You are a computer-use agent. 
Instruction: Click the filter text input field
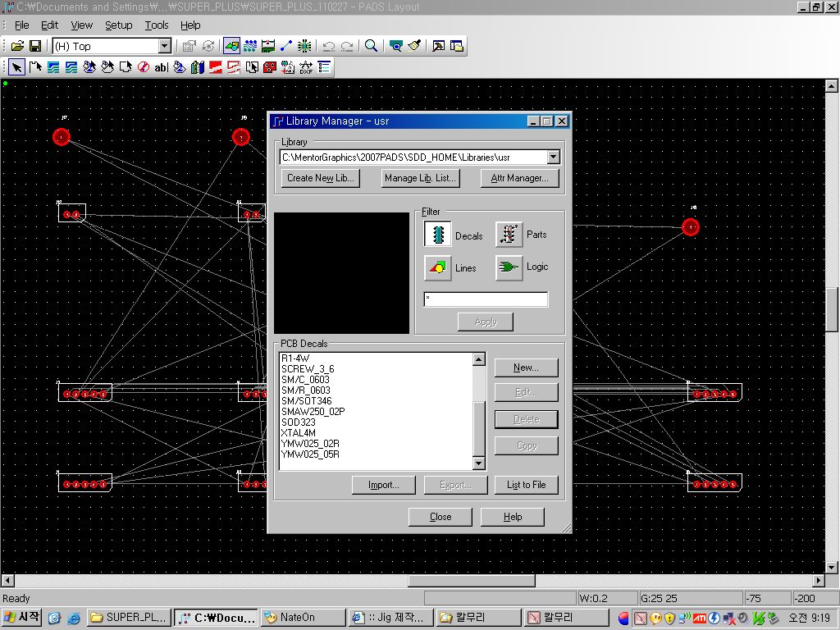coord(486,299)
